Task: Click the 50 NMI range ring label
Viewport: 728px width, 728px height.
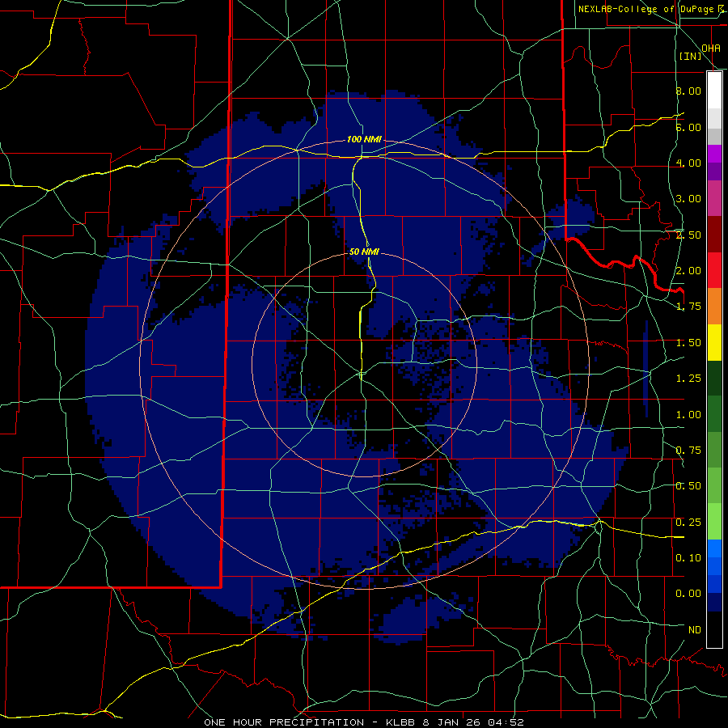Action: (364, 252)
